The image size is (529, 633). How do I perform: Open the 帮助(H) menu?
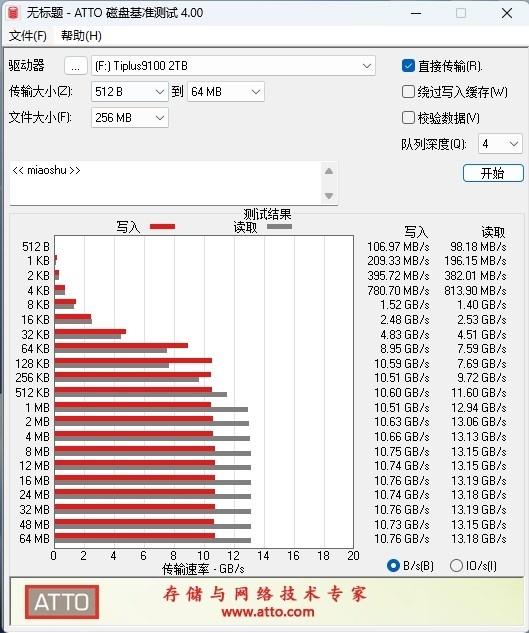81,36
